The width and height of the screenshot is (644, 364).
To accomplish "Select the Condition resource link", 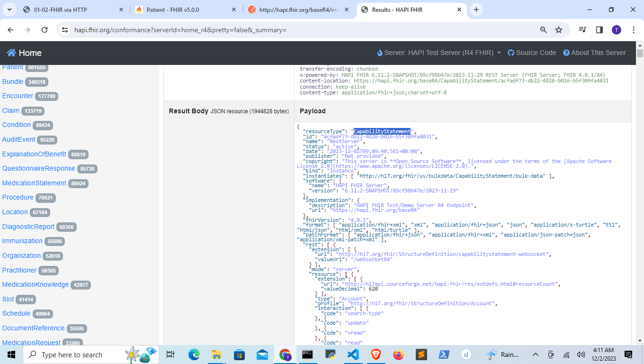I will tap(17, 125).
